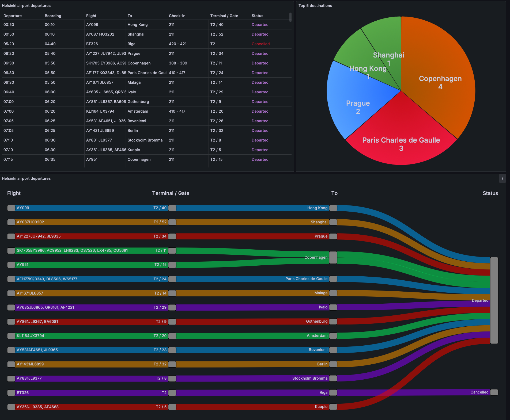The width and height of the screenshot is (510, 420).
Task: Click the red Cancelled status in table
Action: tap(260, 44)
